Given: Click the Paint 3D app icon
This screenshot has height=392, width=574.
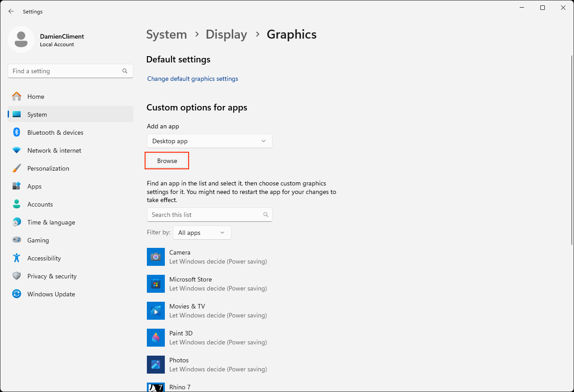Looking at the screenshot, I should [156, 338].
